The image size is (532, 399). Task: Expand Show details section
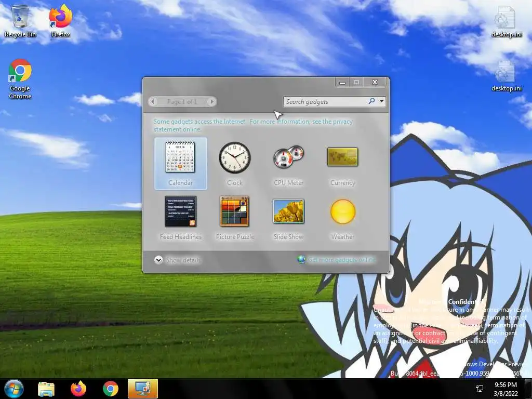click(x=178, y=260)
